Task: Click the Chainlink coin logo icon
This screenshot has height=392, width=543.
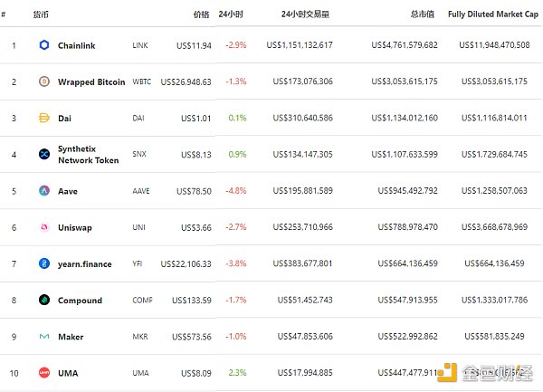Action: (44, 45)
